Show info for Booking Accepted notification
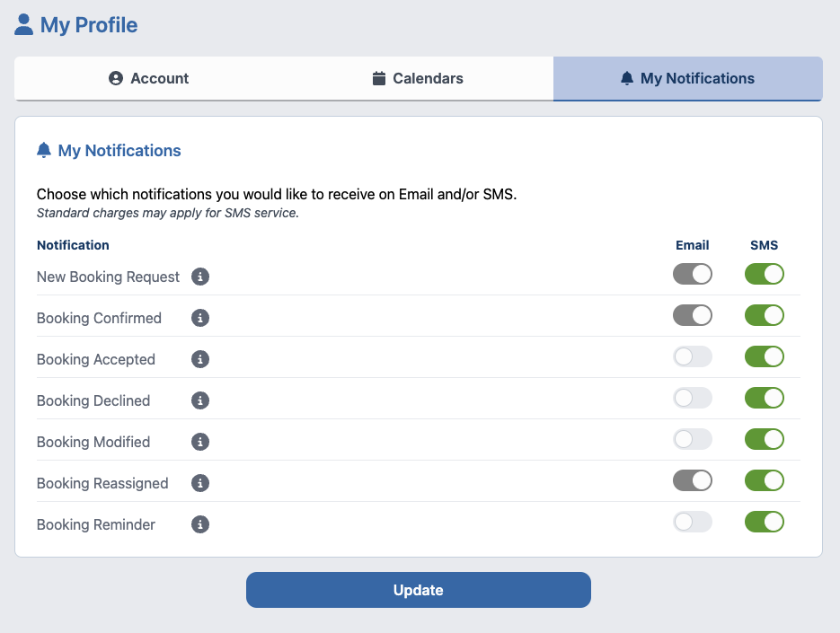The width and height of the screenshot is (840, 633). [200, 359]
